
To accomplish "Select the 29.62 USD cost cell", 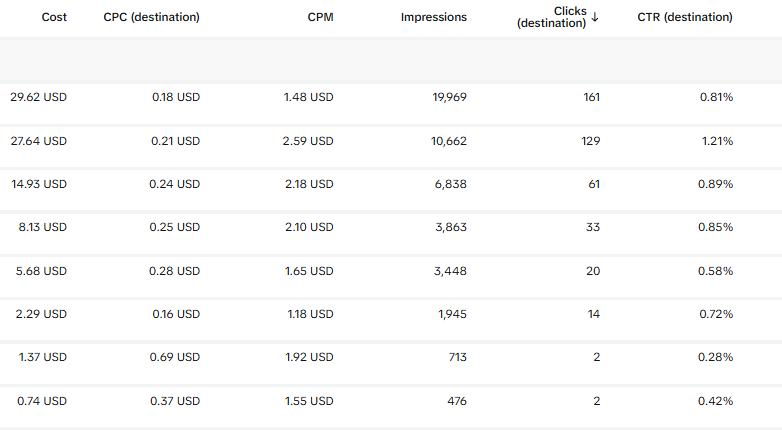I will 38,97.
